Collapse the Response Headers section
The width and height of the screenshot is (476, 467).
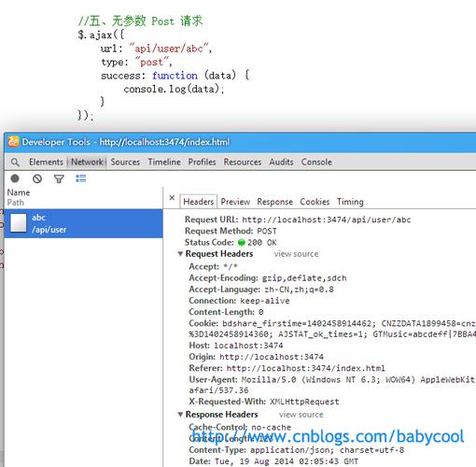pyautogui.click(x=180, y=415)
